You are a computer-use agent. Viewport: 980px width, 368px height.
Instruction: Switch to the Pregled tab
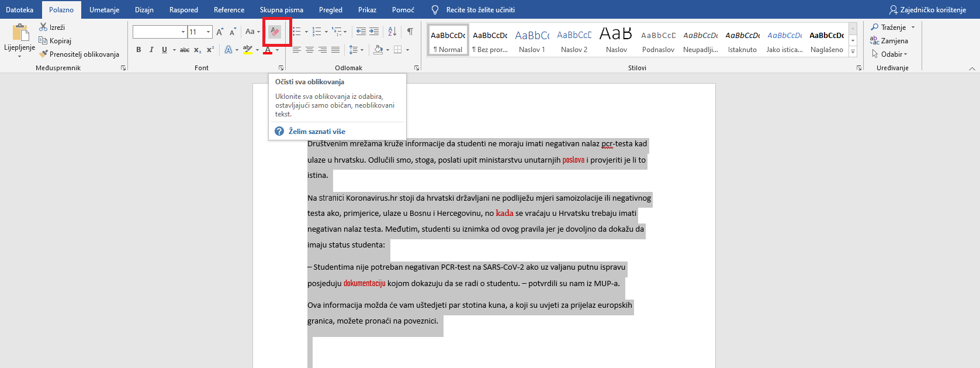[331, 10]
